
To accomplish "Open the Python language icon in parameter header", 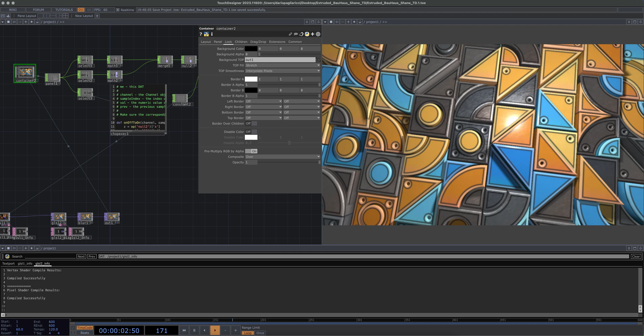I will (307, 34).
